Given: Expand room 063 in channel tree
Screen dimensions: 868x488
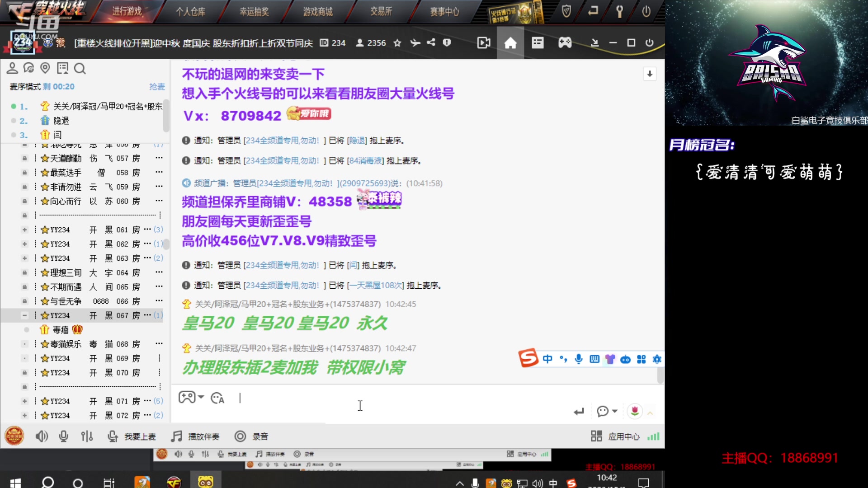Looking at the screenshot, I should point(24,258).
